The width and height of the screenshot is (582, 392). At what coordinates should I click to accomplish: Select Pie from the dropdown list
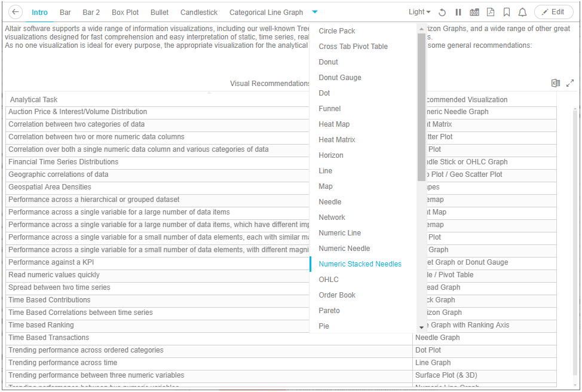click(x=363, y=326)
